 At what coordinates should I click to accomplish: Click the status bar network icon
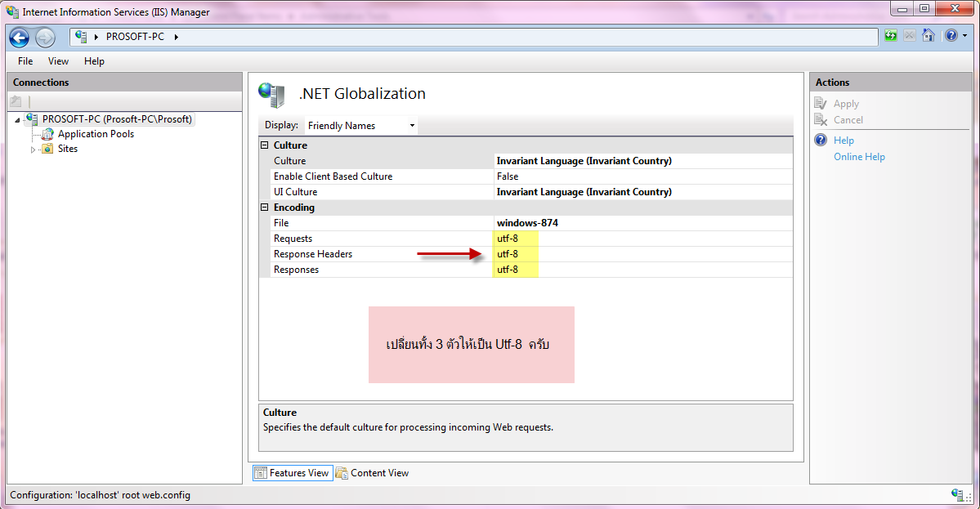tap(957, 494)
